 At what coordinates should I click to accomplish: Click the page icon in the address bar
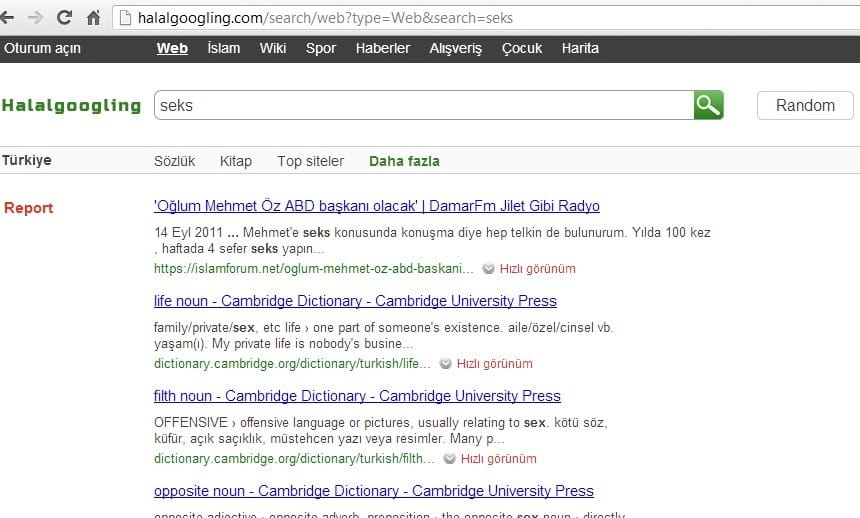click(125, 18)
